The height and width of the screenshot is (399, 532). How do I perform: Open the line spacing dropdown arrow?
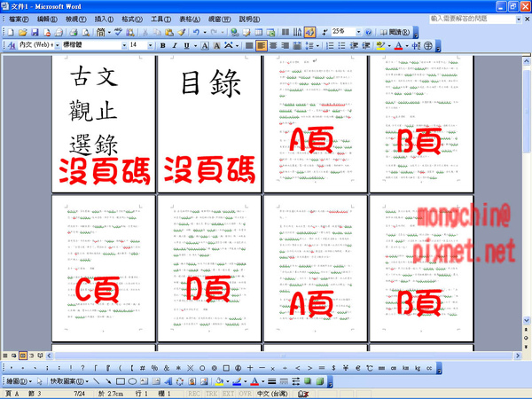(x=317, y=45)
